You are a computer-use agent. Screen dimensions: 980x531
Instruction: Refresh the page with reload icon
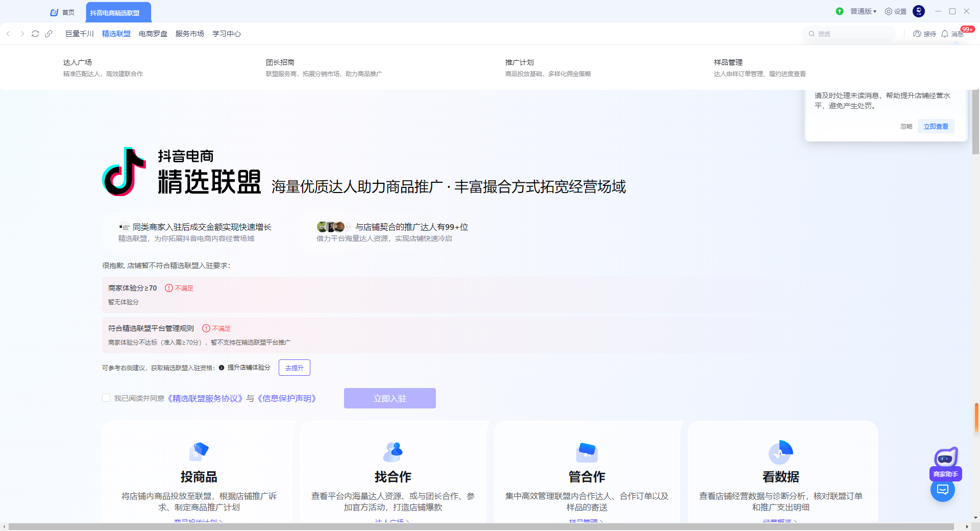point(35,34)
